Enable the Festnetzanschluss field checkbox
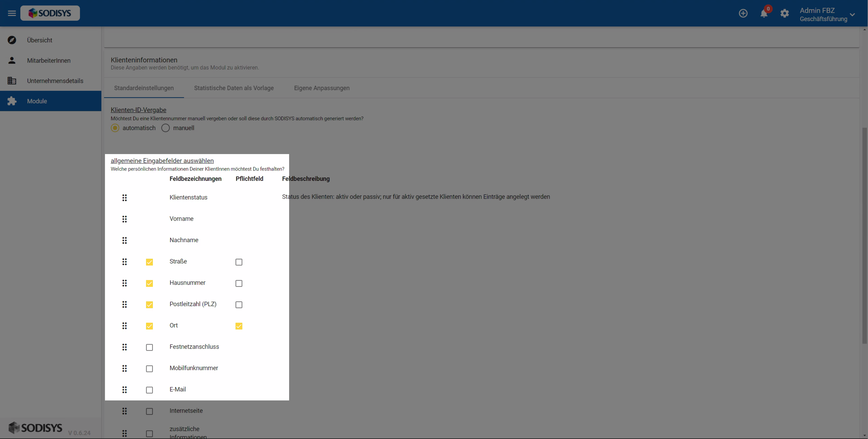 (149, 347)
